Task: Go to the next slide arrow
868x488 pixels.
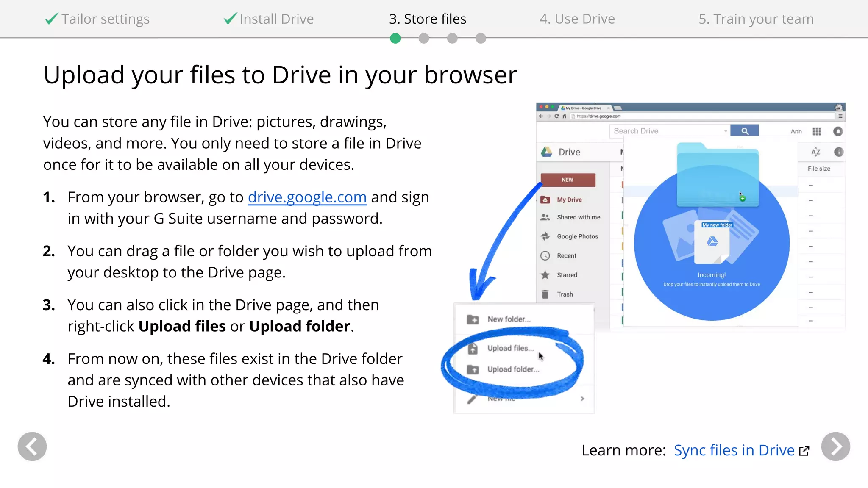Action: [835, 446]
